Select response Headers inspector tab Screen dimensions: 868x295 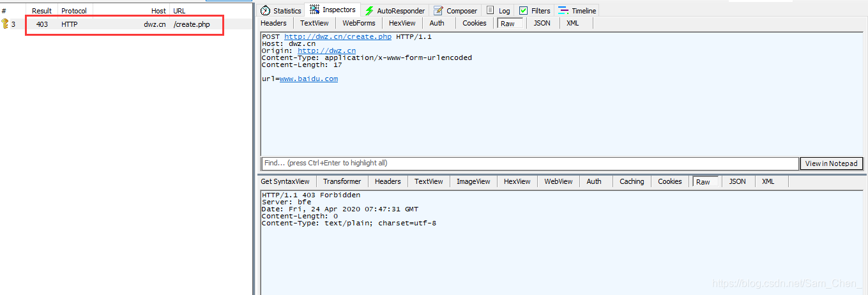(x=388, y=181)
